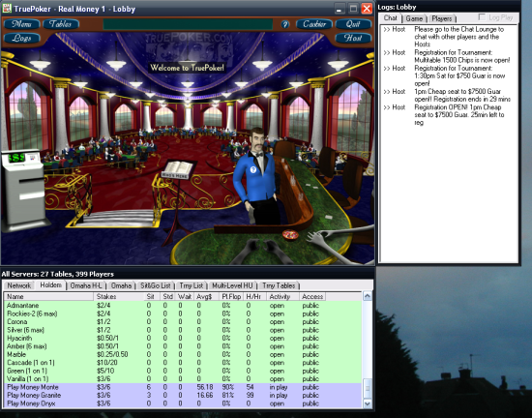The image size is (532, 418).
Task: Open the Multi-Level HU tab
Action: (x=232, y=285)
